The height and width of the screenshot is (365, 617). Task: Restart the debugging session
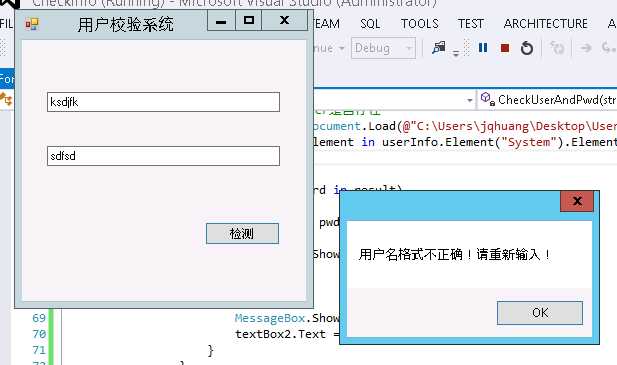pyautogui.click(x=527, y=48)
